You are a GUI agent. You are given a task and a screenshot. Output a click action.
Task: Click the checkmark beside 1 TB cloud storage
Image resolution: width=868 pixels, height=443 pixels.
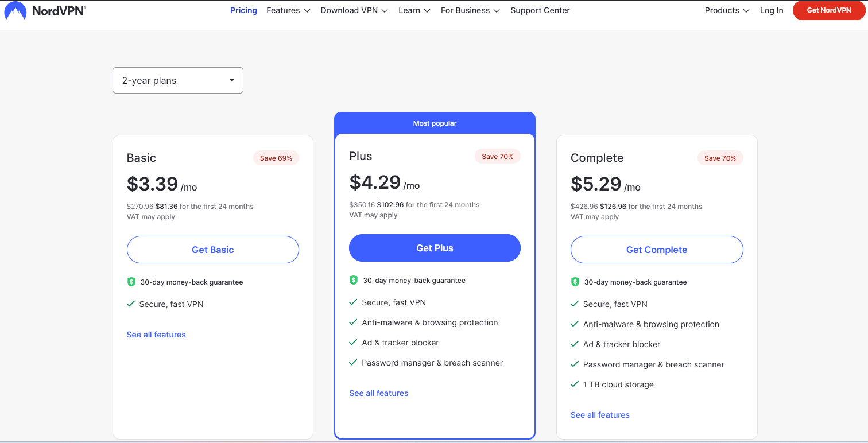(575, 384)
